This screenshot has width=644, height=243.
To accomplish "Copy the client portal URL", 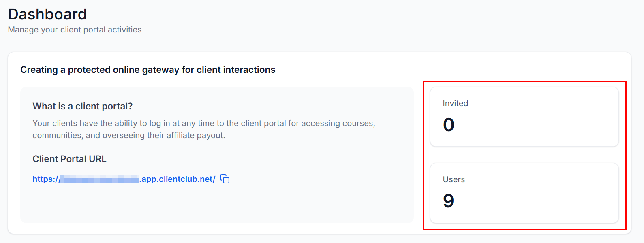I will click(225, 179).
